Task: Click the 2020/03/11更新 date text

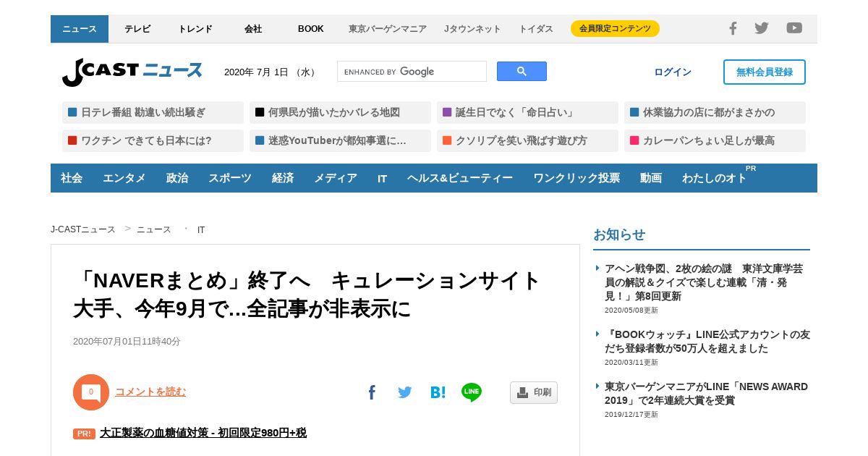Action: (x=631, y=363)
